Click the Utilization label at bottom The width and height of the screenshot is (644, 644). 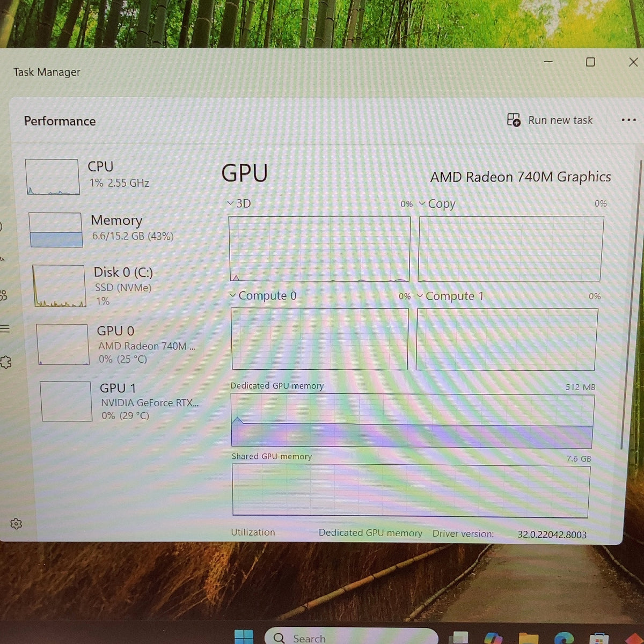pos(253,532)
